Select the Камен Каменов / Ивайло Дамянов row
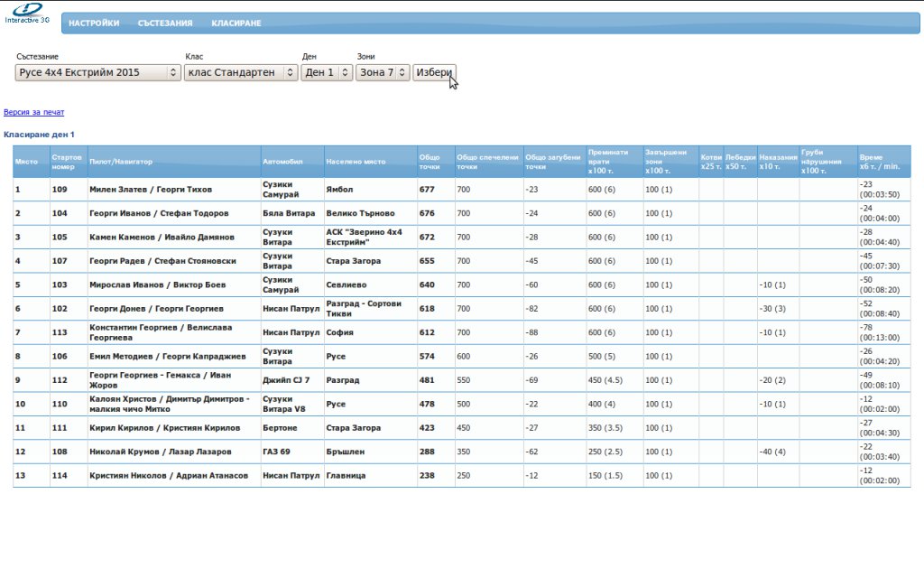This screenshot has height=578, width=924. (x=162, y=238)
